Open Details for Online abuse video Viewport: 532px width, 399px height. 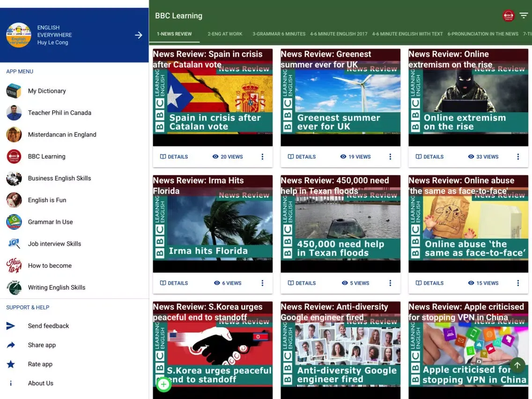point(429,283)
